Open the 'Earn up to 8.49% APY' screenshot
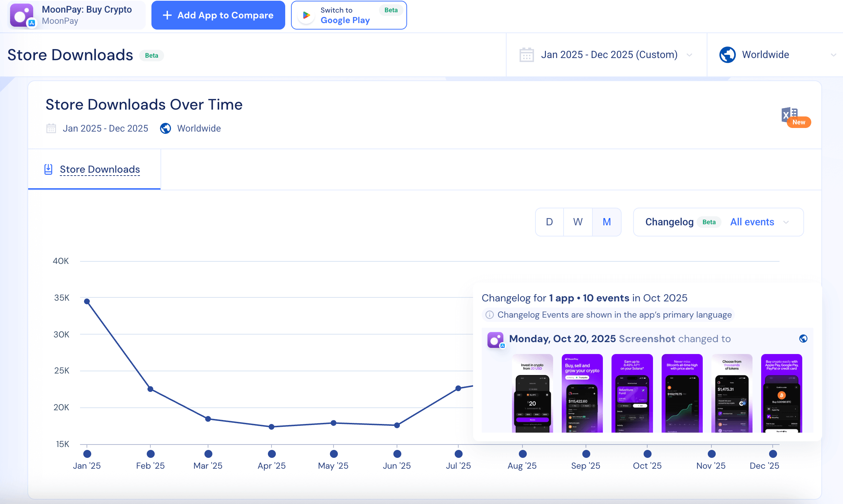The width and height of the screenshot is (843, 504). coord(632,393)
